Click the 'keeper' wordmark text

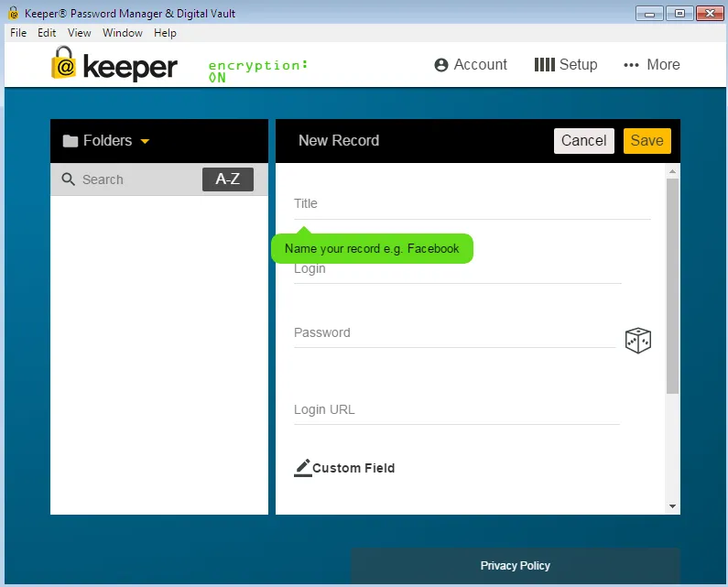tap(130, 68)
